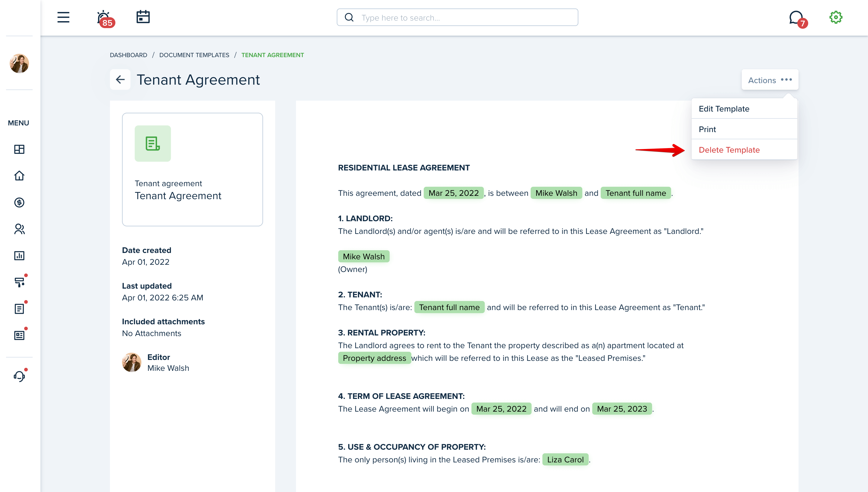
Task: Open Dashboard grid icon in sidebar
Action: 19,149
